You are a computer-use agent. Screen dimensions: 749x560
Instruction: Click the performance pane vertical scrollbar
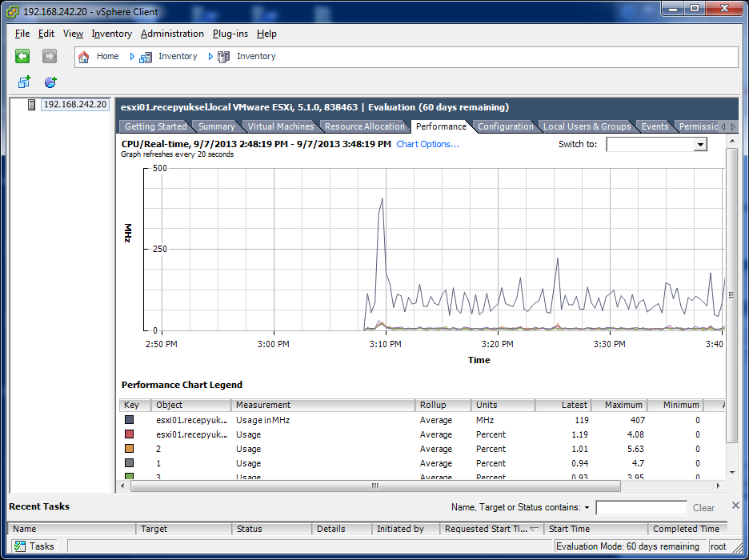(732, 295)
